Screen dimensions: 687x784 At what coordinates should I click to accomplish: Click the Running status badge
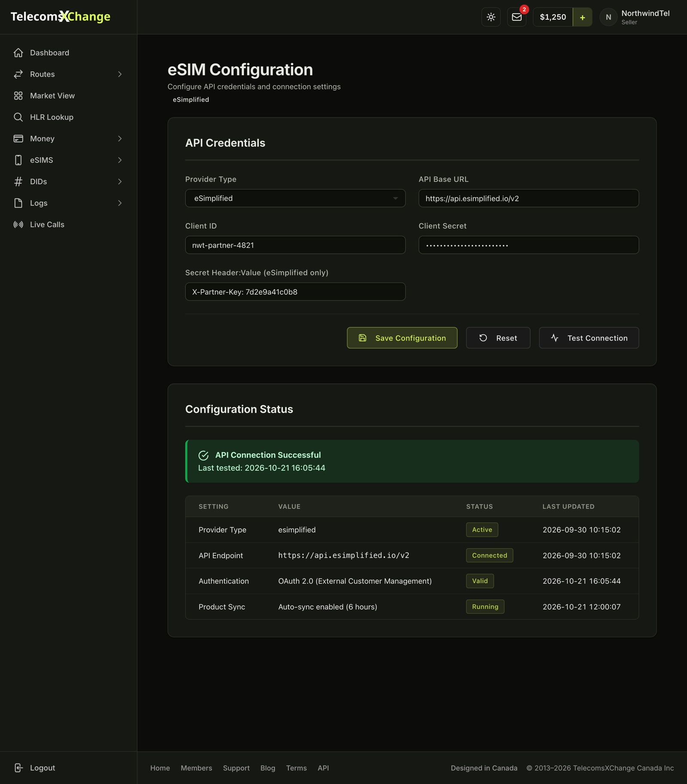(x=485, y=607)
